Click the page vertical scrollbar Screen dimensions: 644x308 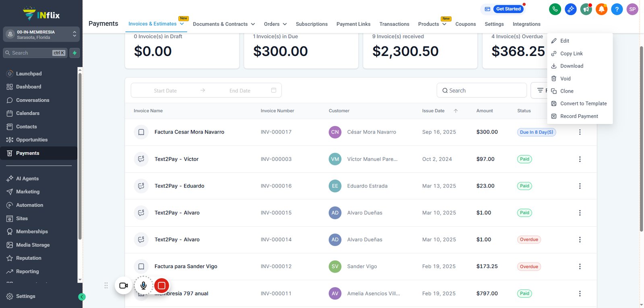point(641,139)
